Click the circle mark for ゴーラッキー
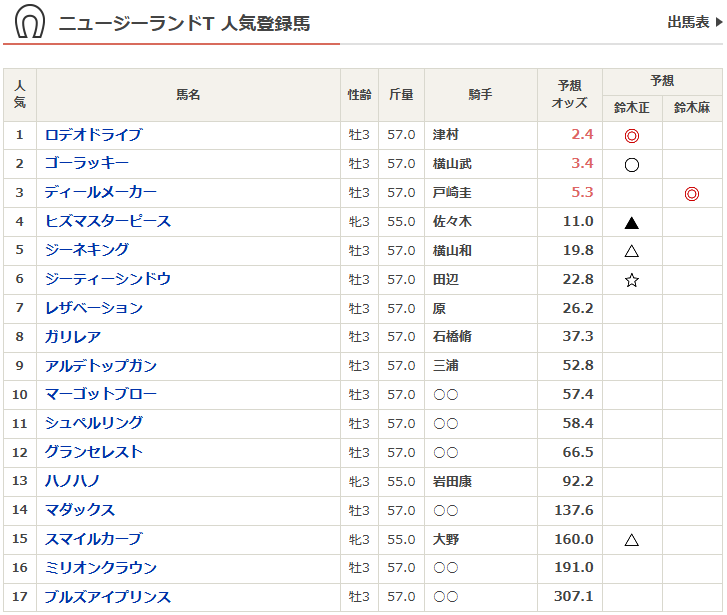This screenshot has height=615, width=727. [x=631, y=165]
